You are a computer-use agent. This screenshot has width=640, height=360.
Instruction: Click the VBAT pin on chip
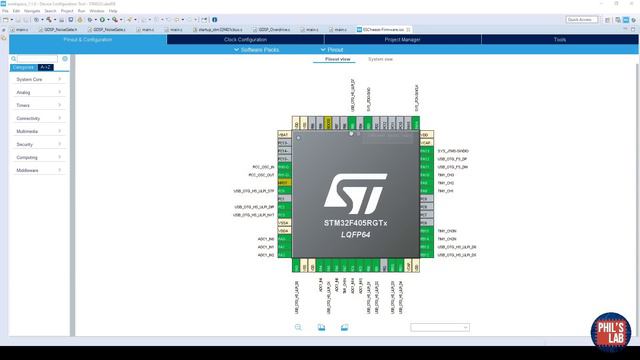284,135
